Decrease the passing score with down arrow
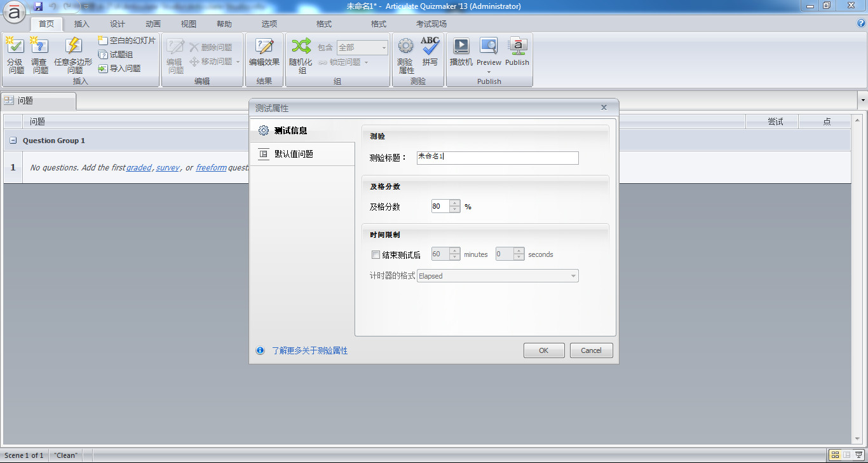Viewport: 868px width, 463px height. pos(455,210)
